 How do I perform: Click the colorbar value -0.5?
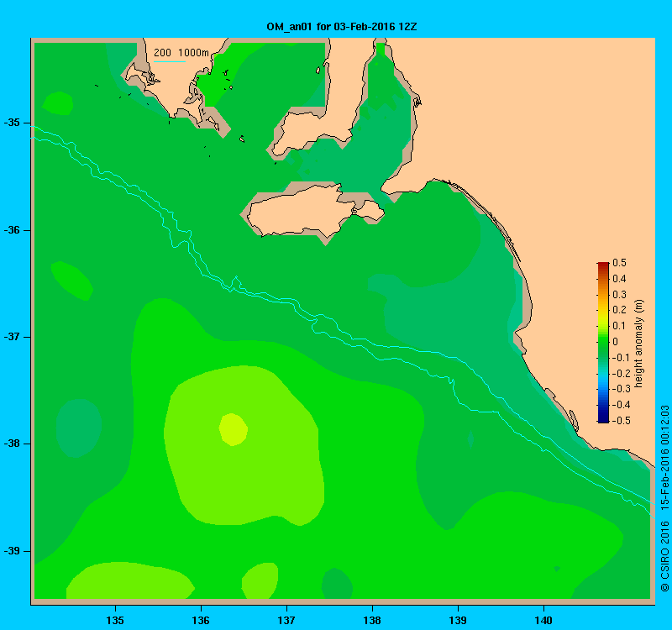[621, 421]
